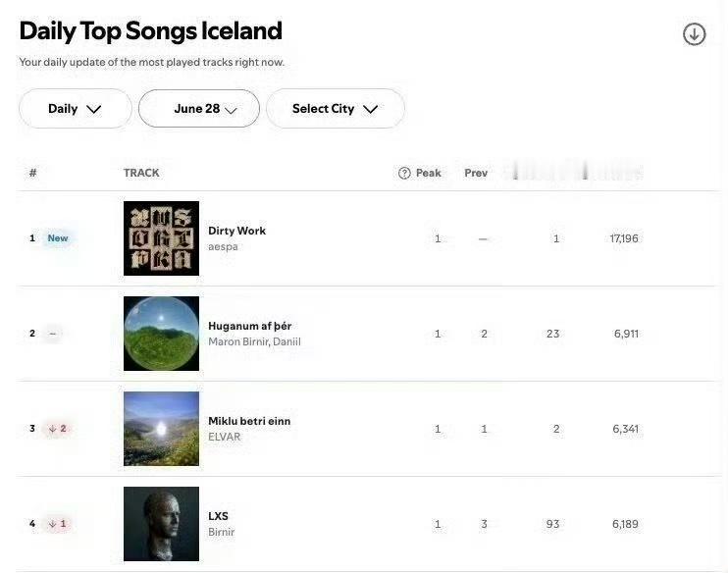Click the Peak help question-mark icon
The height and width of the screenshot is (573, 728).
click(x=404, y=173)
